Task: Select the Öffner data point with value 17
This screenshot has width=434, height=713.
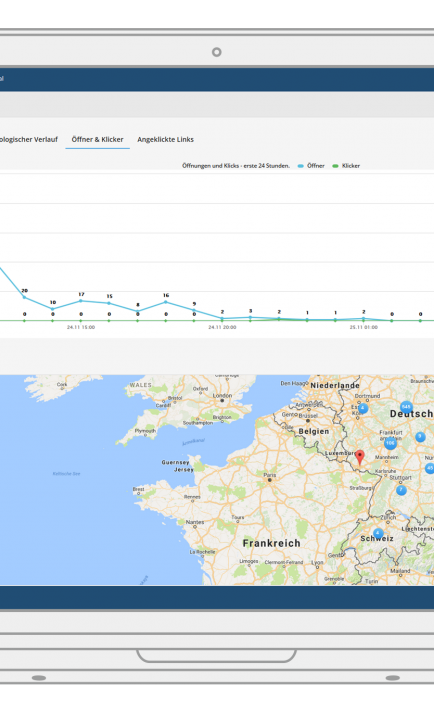Action: (81, 301)
